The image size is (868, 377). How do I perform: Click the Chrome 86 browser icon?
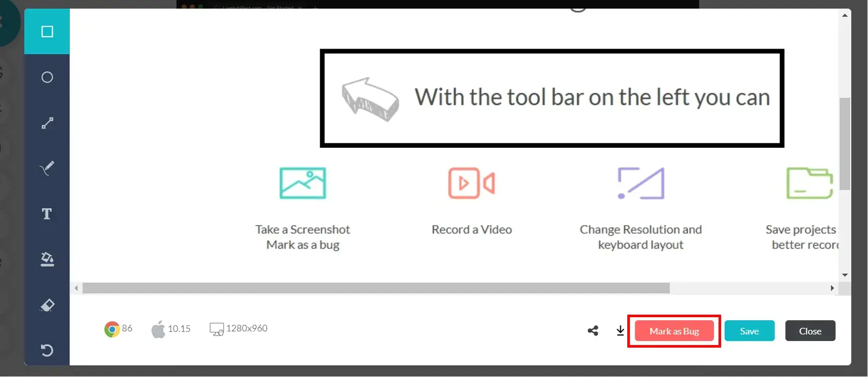point(112,329)
